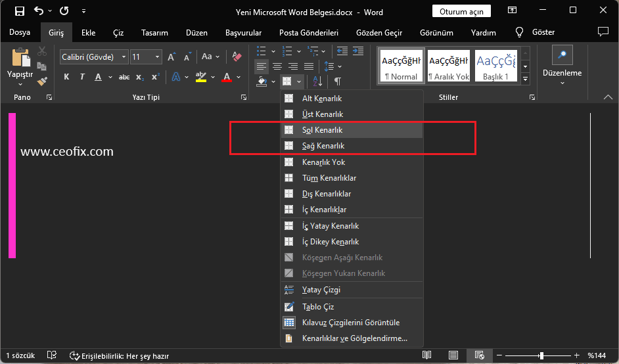Toggle underline A formatting

point(99,77)
